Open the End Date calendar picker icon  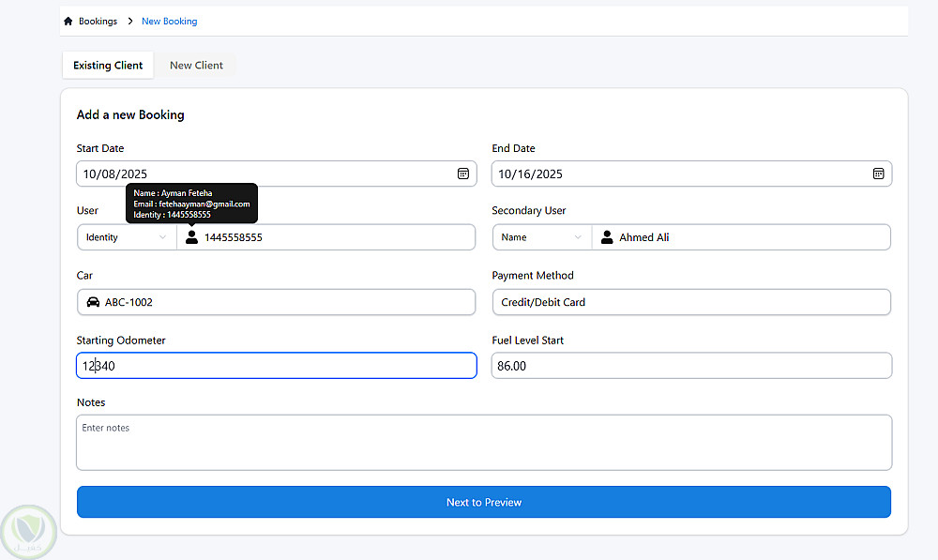click(878, 174)
